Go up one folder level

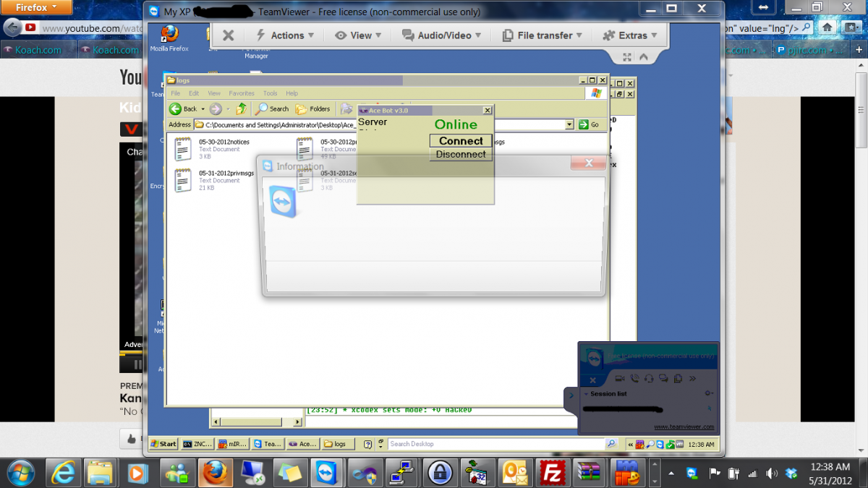(242, 109)
